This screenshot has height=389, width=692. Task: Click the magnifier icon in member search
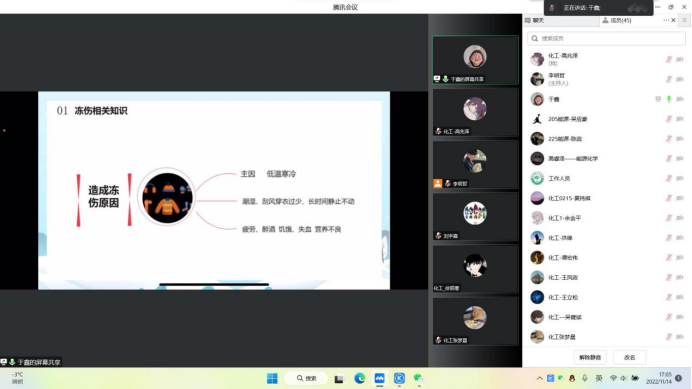click(535, 38)
